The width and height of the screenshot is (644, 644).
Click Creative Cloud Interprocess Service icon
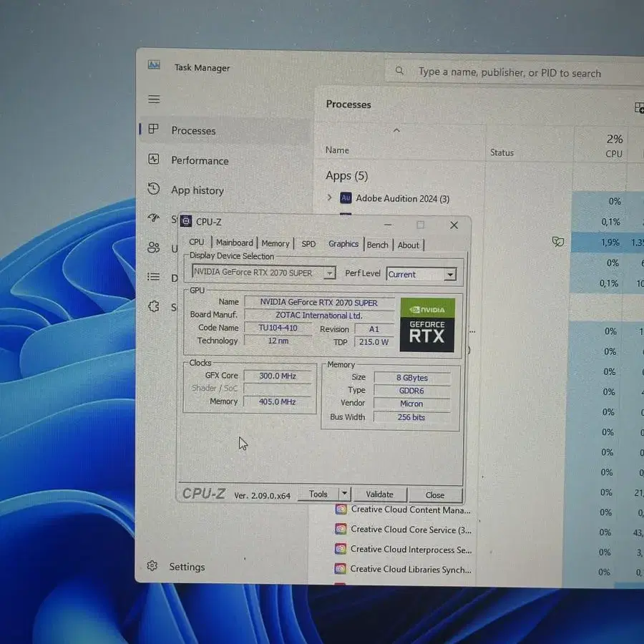click(340, 549)
